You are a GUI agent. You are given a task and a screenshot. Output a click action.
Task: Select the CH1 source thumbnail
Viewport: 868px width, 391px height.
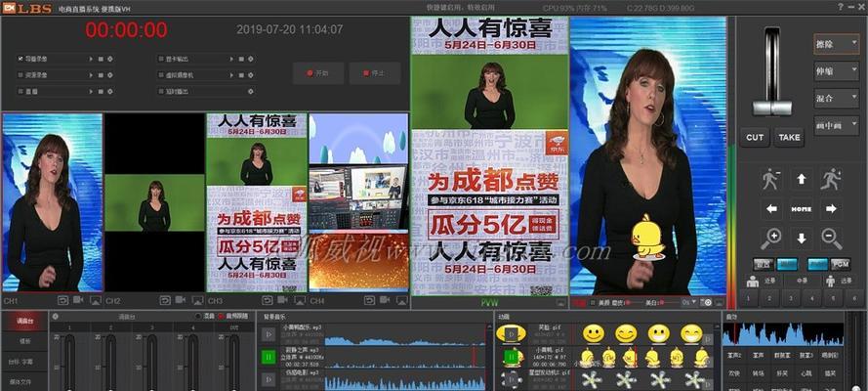coord(53,202)
